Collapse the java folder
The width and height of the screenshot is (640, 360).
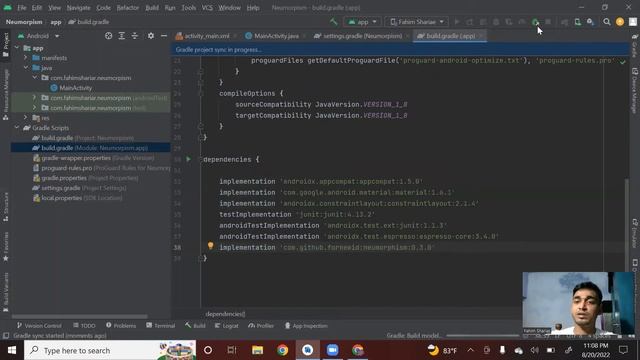[26, 67]
